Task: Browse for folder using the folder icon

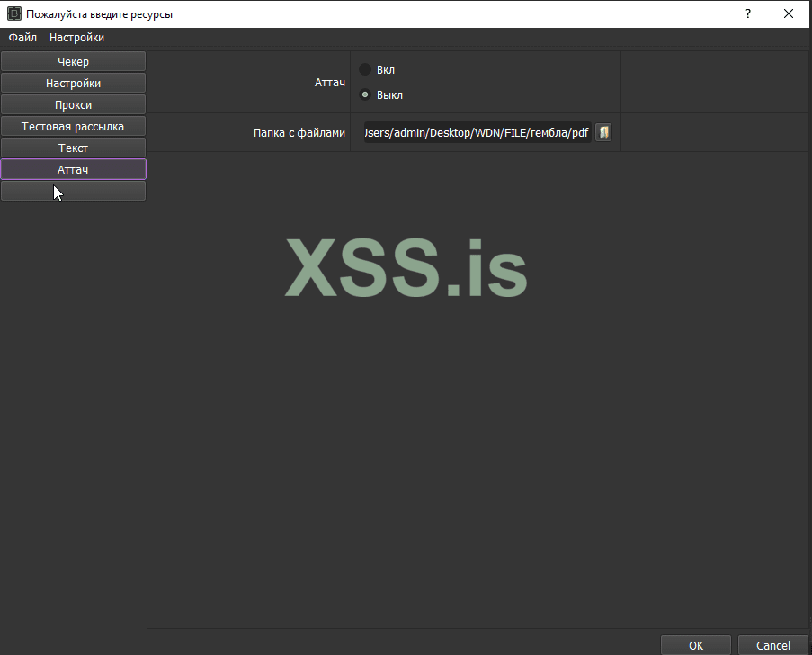Action: click(x=603, y=132)
